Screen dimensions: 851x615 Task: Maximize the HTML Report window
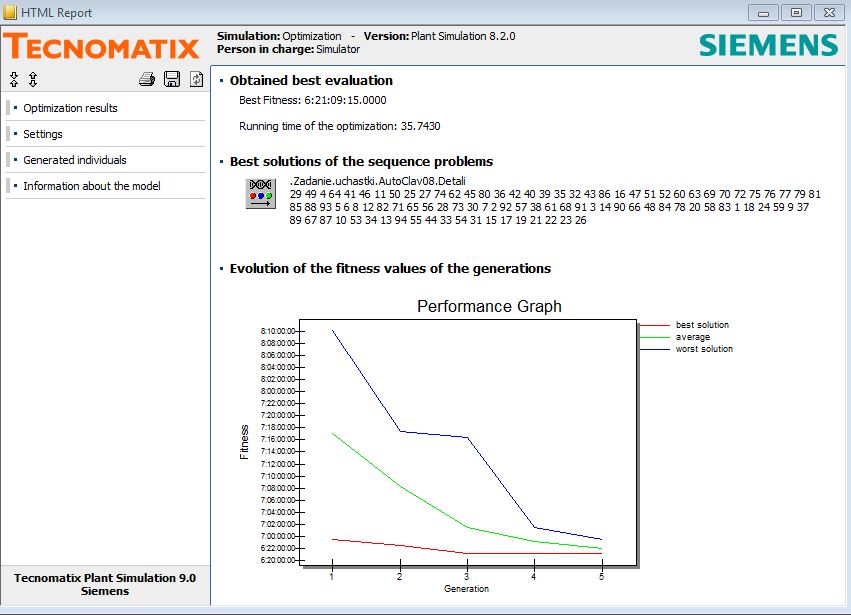(x=796, y=12)
